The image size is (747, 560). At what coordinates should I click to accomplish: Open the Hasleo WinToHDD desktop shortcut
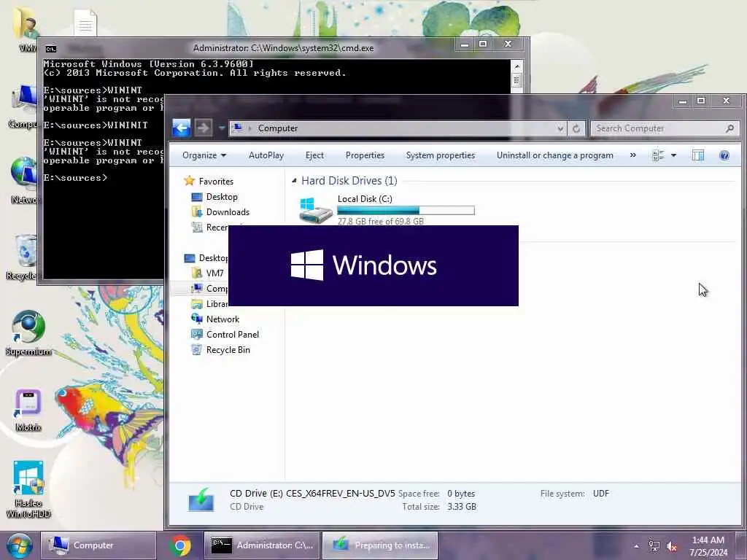pyautogui.click(x=28, y=489)
